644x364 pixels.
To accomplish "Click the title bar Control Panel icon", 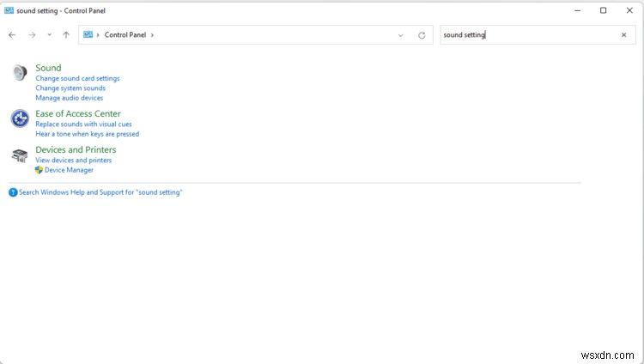I will (x=9, y=10).
